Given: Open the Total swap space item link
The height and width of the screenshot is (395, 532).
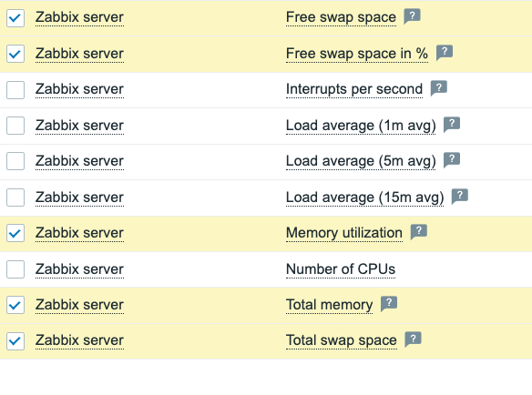Looking at the screenshot, I should (342, 340).
